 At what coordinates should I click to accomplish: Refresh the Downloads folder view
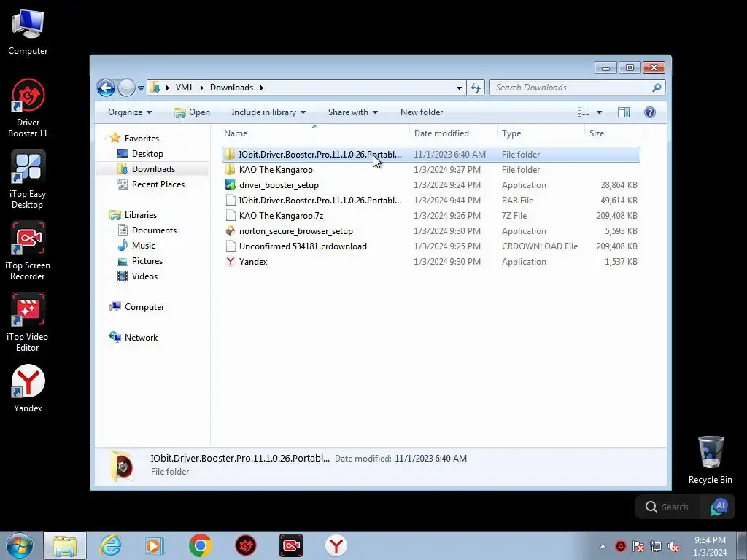[x=476, y=87]
